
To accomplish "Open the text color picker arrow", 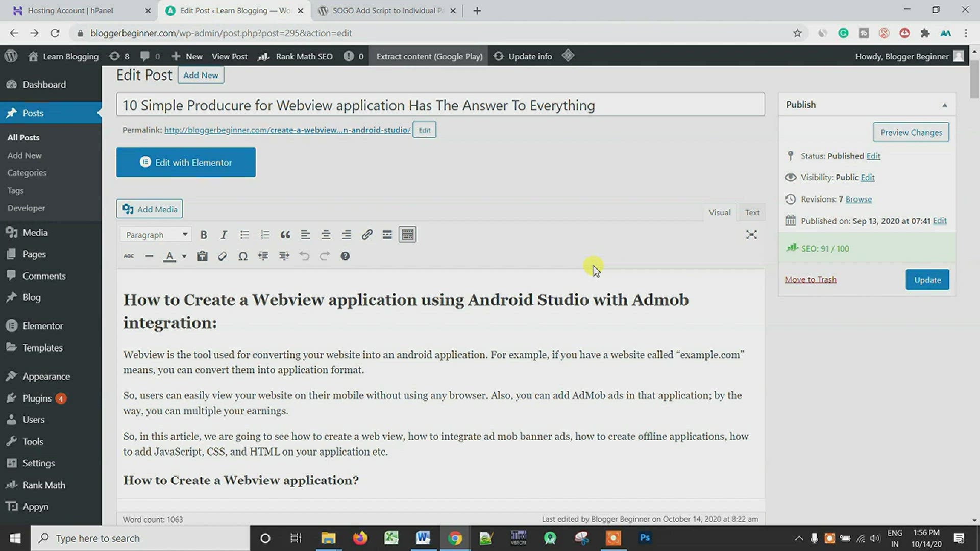I will [183, 256].
